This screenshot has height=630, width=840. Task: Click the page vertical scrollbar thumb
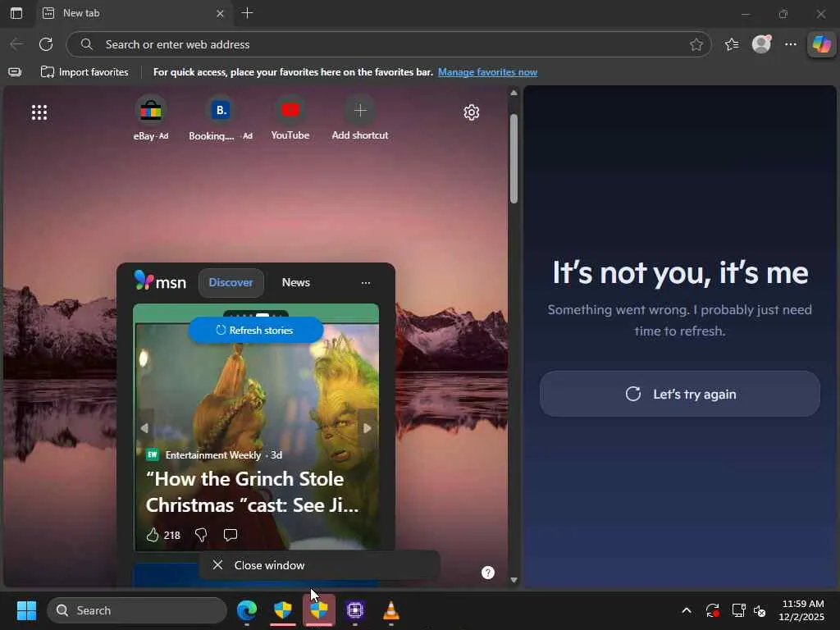[x=514, y=158]
